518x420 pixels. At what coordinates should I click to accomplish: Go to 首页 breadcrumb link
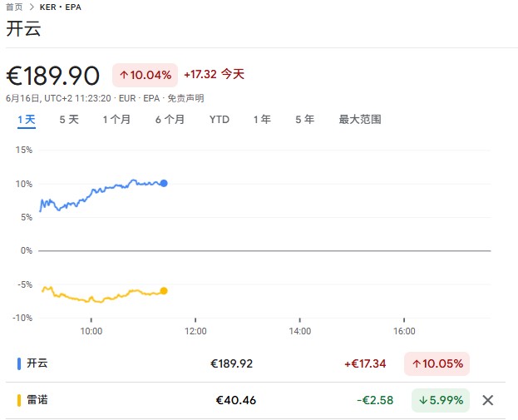coord(14,7)
